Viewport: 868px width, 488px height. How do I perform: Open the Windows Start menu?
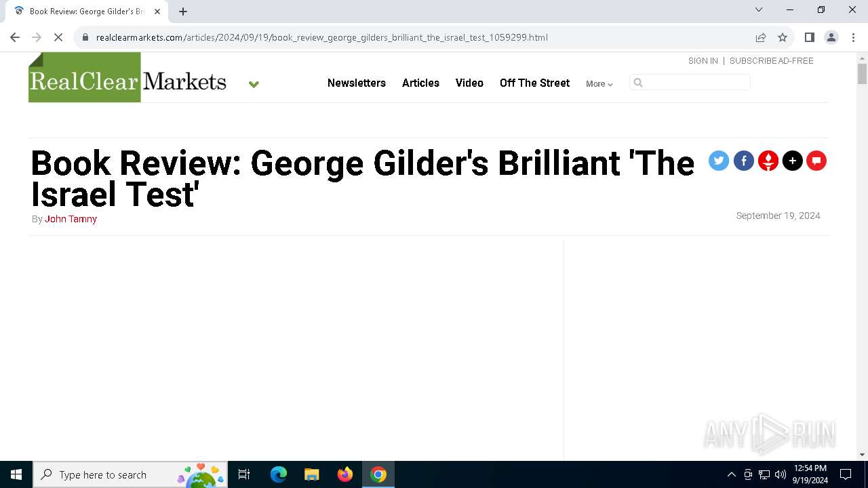click(16, 474)
